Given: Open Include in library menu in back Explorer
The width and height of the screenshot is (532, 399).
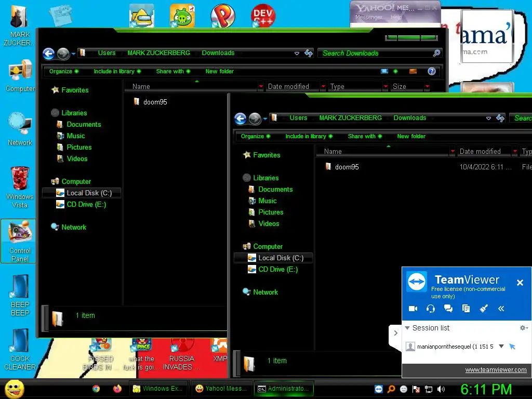Looking at the screenshot, I should point(117,71).
